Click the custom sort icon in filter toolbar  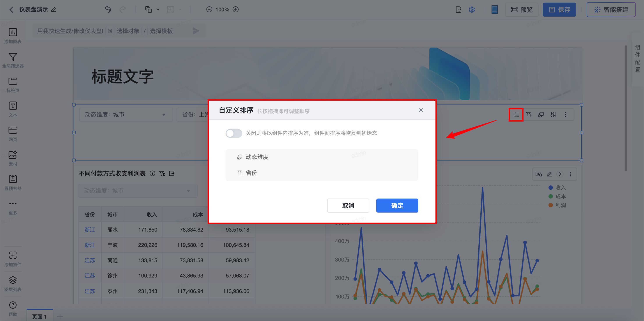click(516, 115)
